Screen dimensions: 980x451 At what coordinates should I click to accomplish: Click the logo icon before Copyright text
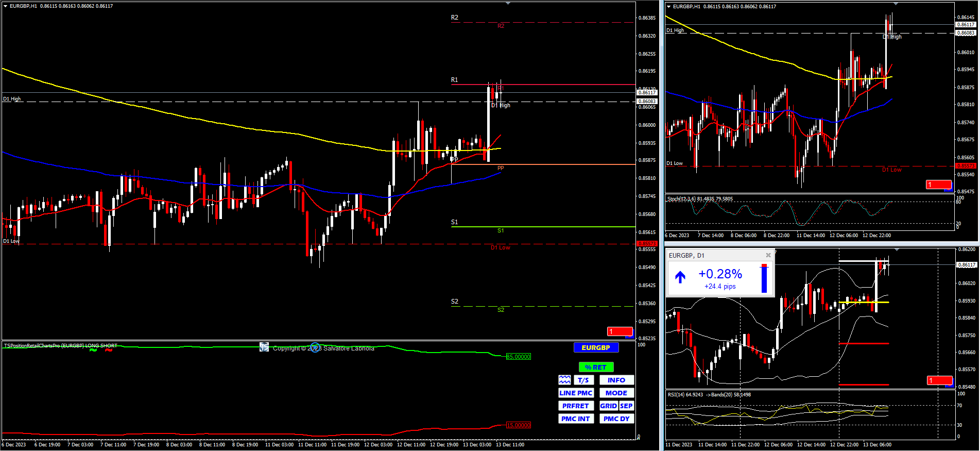click(264, 347)
